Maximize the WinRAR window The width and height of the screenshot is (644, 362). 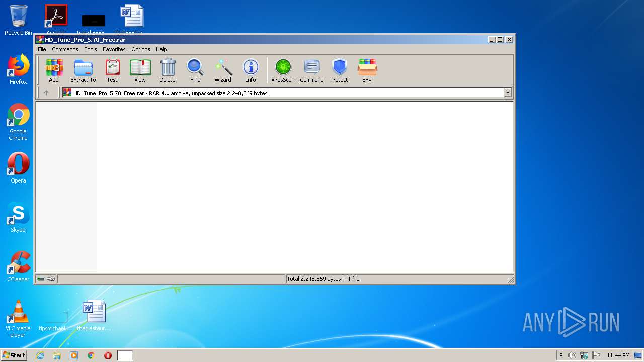pos(500,40)
